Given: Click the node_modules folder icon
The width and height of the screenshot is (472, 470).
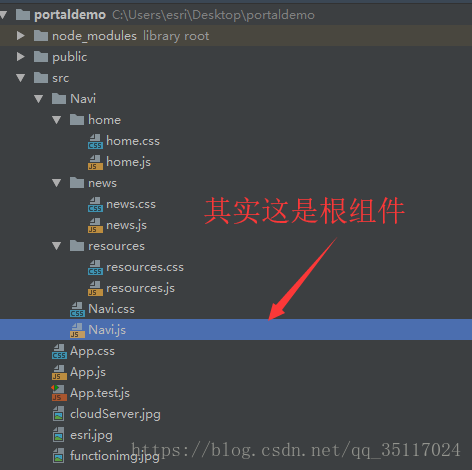Looking at the screenshot, I should (41, 36).
